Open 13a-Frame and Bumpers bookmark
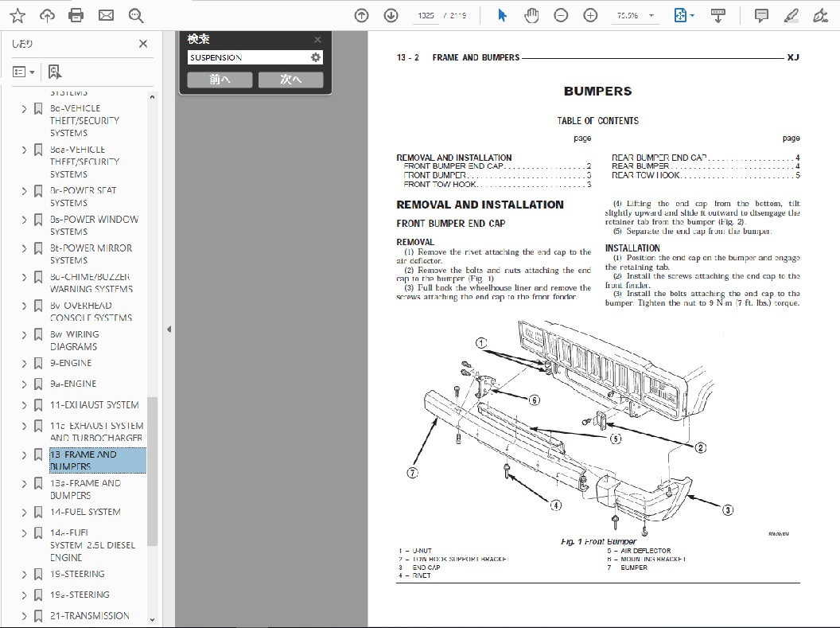This screenshot has height=628, width=840. (86, 490)
